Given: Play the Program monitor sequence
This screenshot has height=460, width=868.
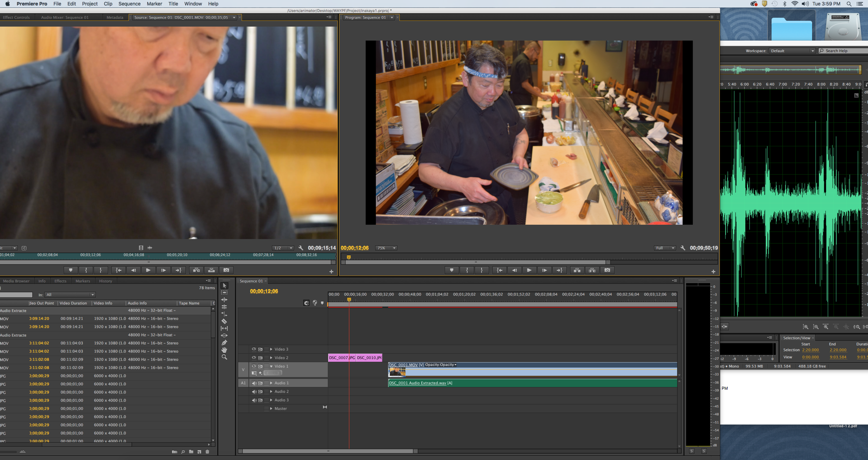Looking at the screenshot, I should (529, 270).
